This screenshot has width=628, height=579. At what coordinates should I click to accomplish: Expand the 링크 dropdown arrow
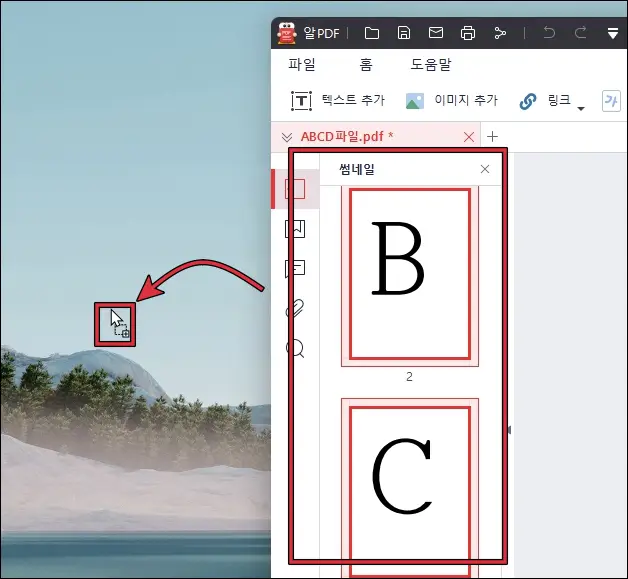pos(581,109)
